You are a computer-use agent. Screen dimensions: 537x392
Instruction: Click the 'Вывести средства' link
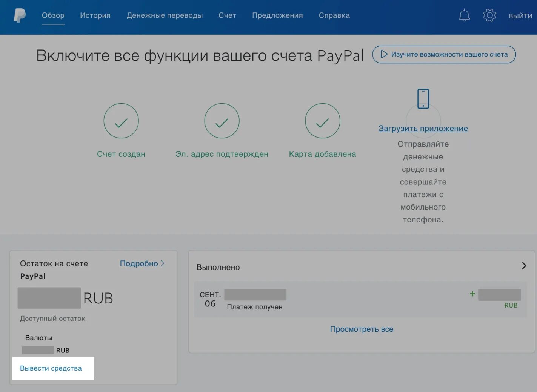pos(51,368)
